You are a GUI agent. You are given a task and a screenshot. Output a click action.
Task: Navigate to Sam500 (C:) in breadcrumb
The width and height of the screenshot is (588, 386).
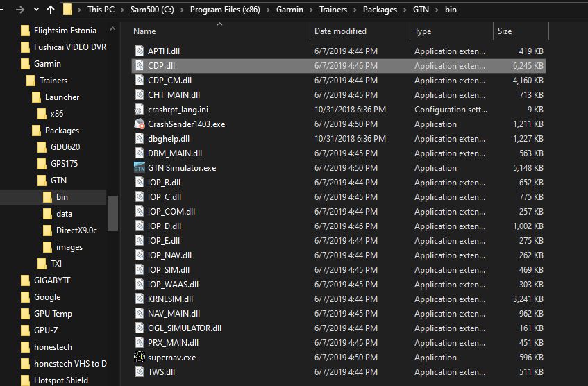point(152,10)
